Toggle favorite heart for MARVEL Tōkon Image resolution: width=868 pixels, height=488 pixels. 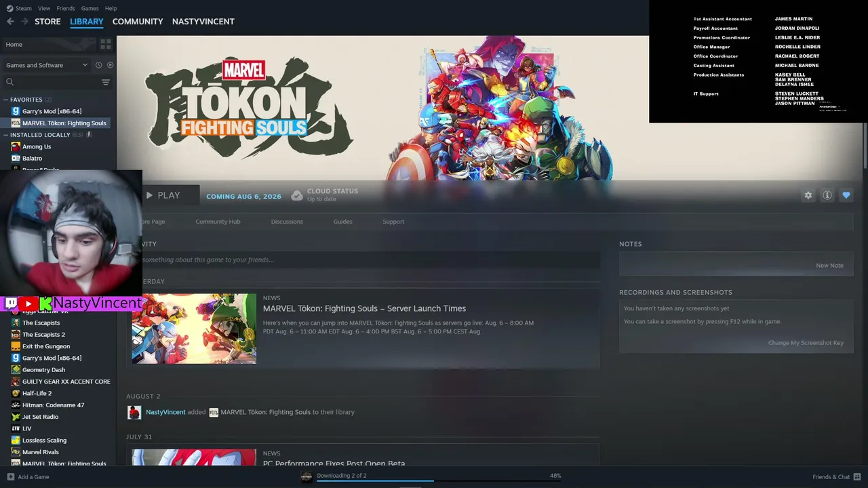click(846, 195)
